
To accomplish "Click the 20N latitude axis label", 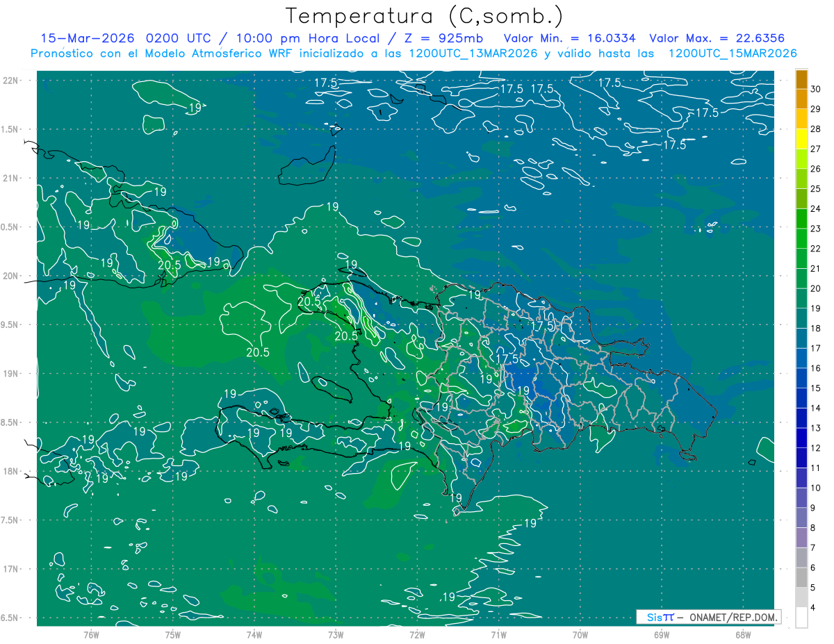I will (11, 276).
